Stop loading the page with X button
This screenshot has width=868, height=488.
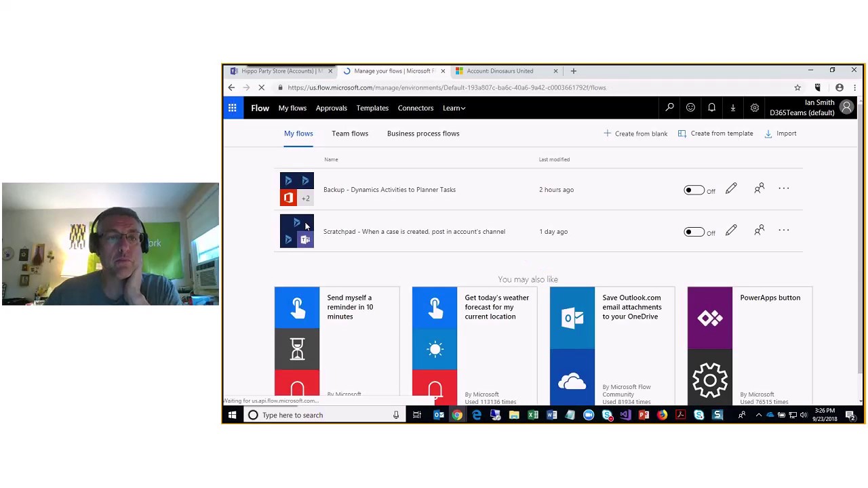click(x=261, y=87)
